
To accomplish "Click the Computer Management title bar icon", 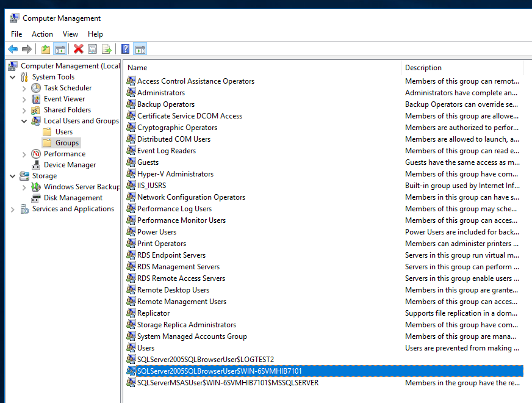I will point(14,18).
